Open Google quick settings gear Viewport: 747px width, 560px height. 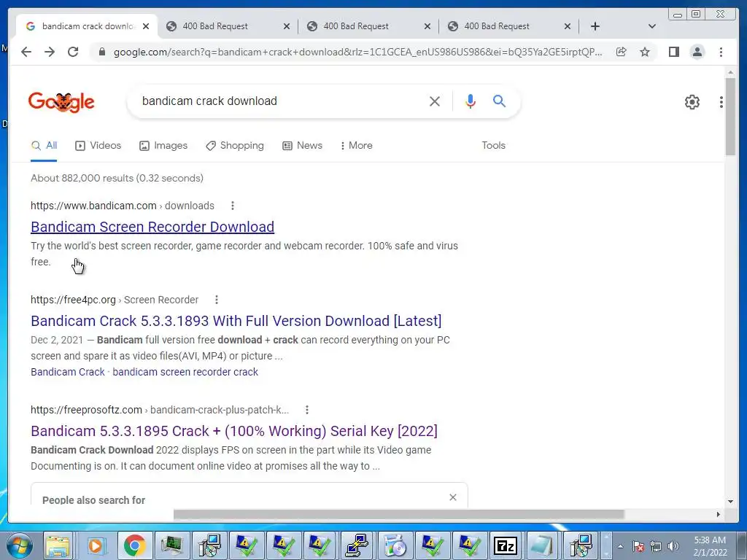[692, 101]
